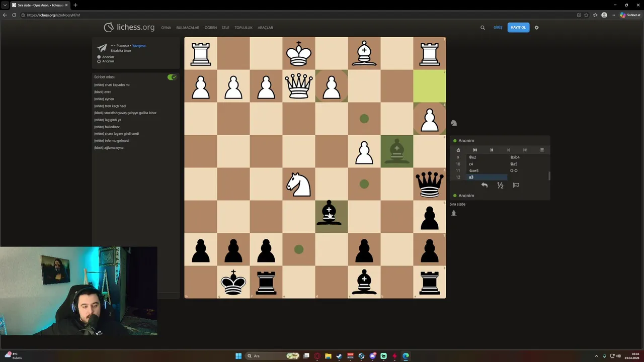Click the analysis board icon left of move controls
Viewport: 644px width, 362px height.
tap(458, 150)
